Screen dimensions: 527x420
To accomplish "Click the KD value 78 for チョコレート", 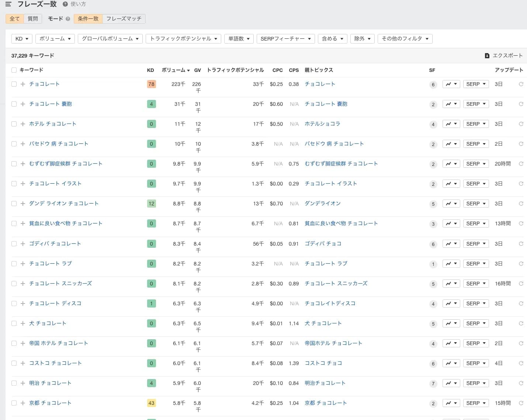I will (x=151, y=84).
